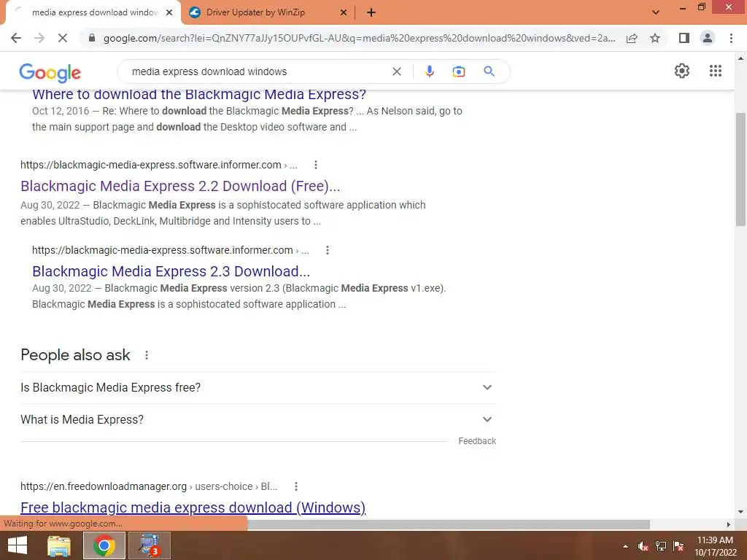Open 'Where to download the Blackmagic Media Express?'

click(x=199, y=94)
